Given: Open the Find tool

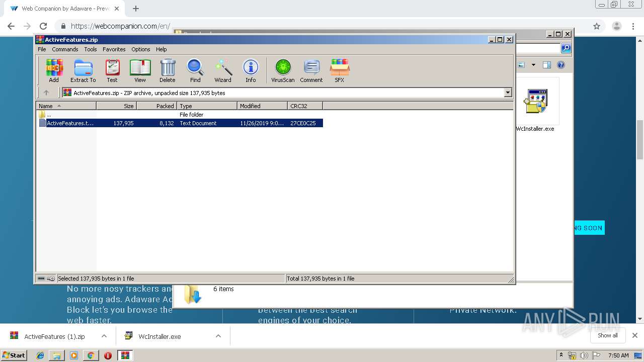Looking at the screenshot, I should pyautogui.click(x=195, y=70).
